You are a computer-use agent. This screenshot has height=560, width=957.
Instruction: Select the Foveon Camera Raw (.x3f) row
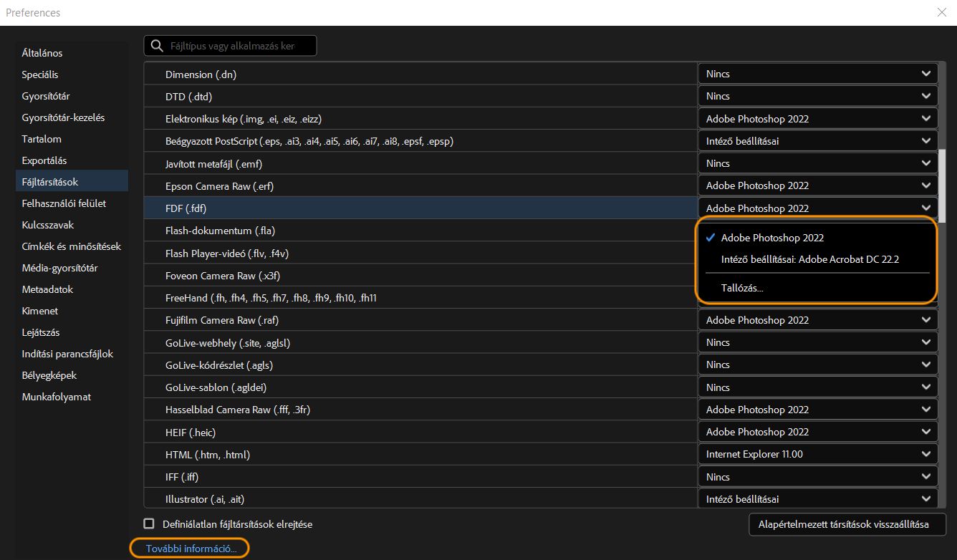[x=421, y=275]
